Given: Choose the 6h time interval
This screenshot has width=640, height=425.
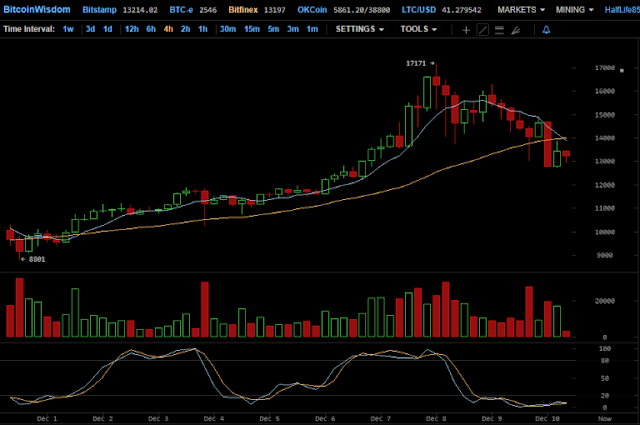Looking at the screenshot, I should [151, 29].
